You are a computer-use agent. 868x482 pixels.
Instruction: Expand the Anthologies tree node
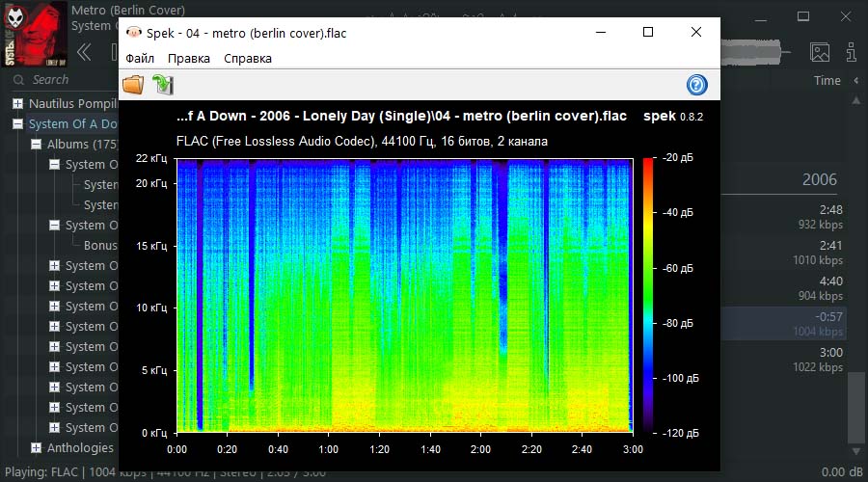(37, 447)
